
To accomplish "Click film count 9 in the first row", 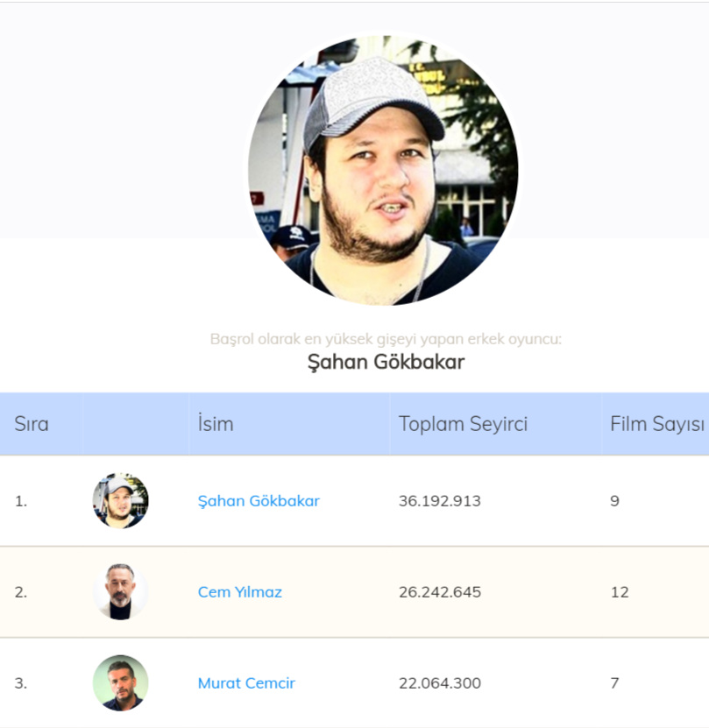I will [615, 501].
